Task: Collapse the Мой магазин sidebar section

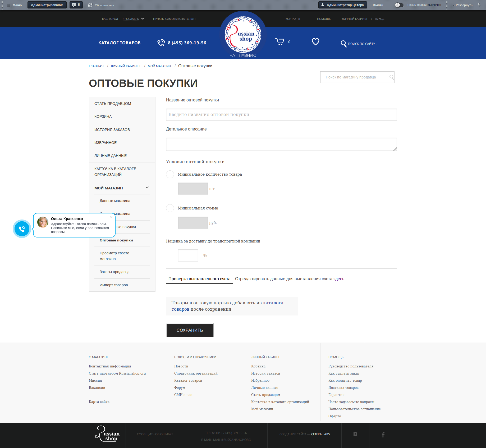Action: 147,188
